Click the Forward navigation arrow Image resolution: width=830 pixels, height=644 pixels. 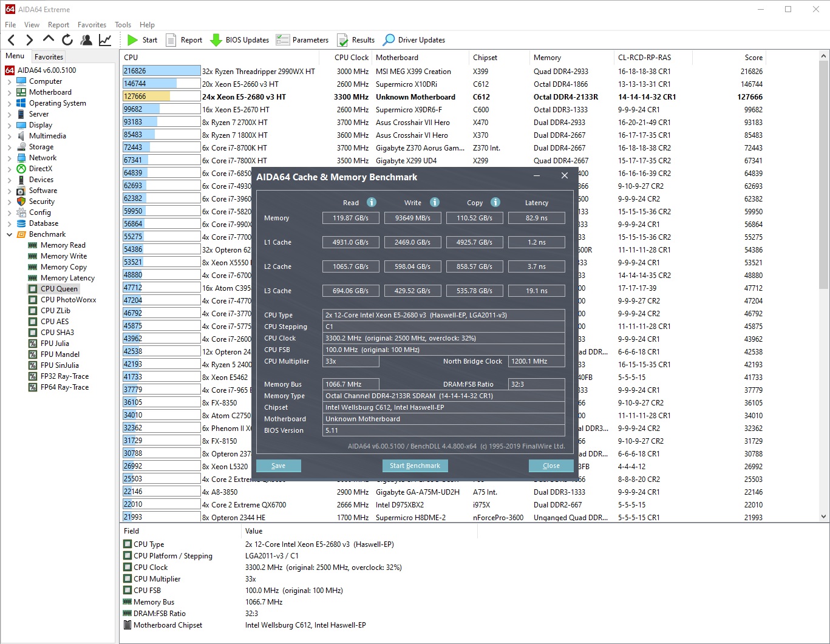pos(29,40)
